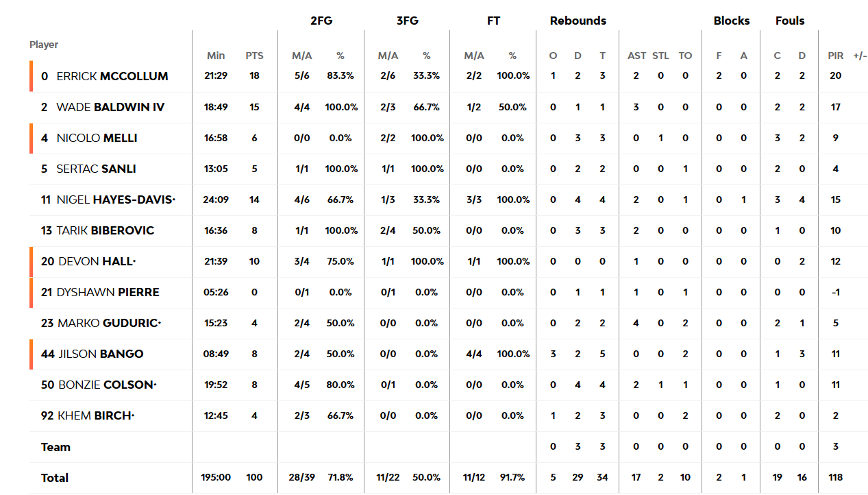868x495 pixels.
Task: Select the AST column header
Action: tap(636, 56)
